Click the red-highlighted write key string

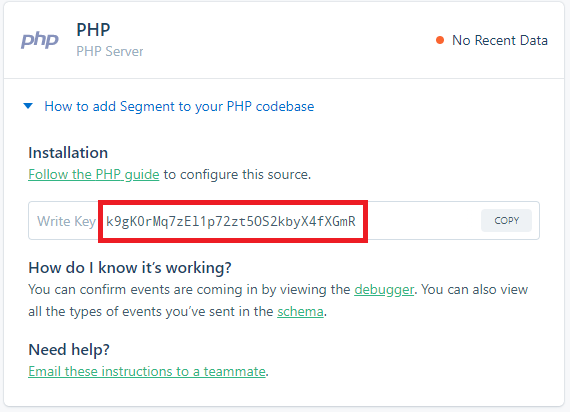[231, 221]
